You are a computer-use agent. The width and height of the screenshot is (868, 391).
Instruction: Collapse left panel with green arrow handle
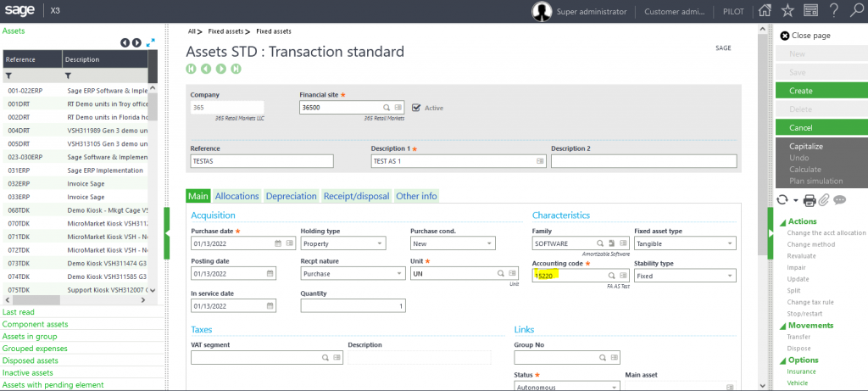(x=167, y=234)
